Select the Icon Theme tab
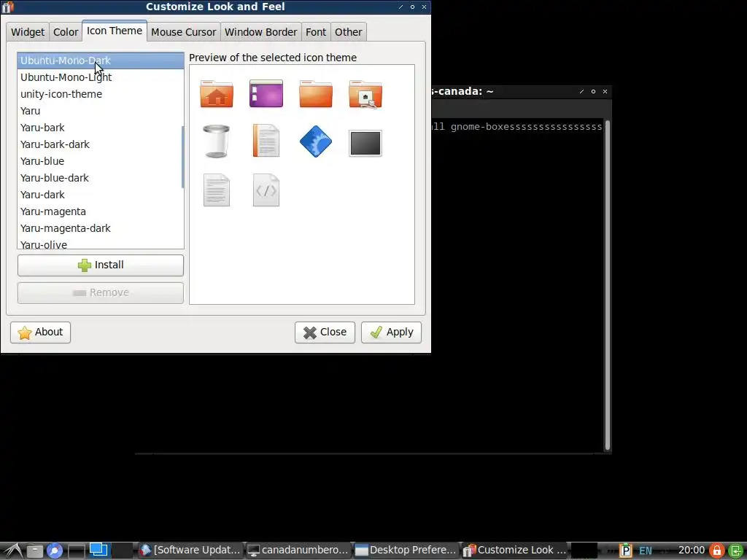This screenshot has width=747, height=560. tap(115, 31)
